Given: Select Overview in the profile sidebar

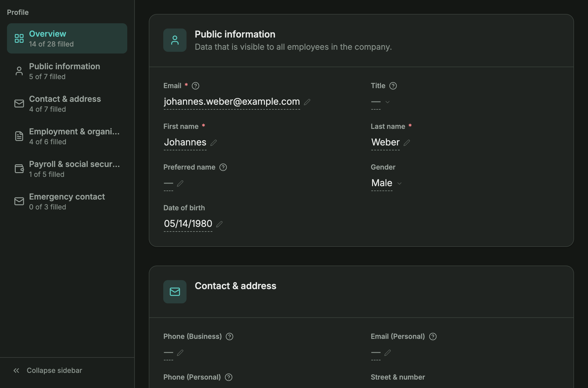Looking at the screenshot, I should point(67,38).
